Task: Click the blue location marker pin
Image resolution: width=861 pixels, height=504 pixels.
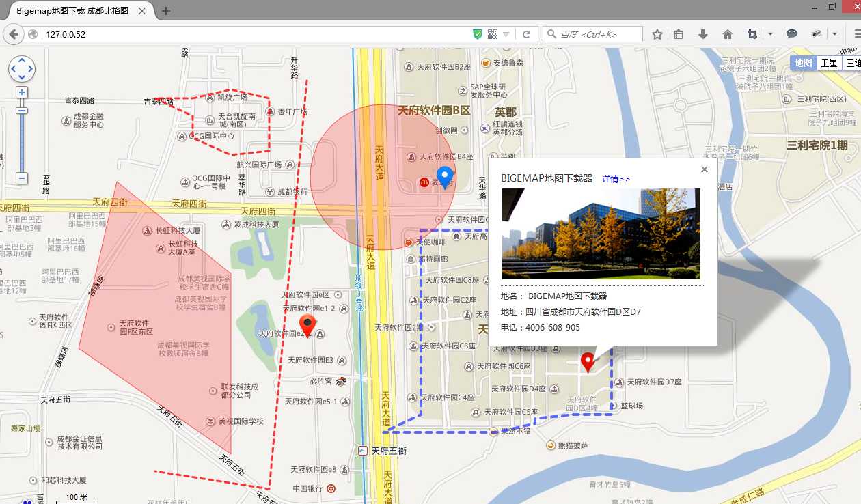Action: coord(445,177)
